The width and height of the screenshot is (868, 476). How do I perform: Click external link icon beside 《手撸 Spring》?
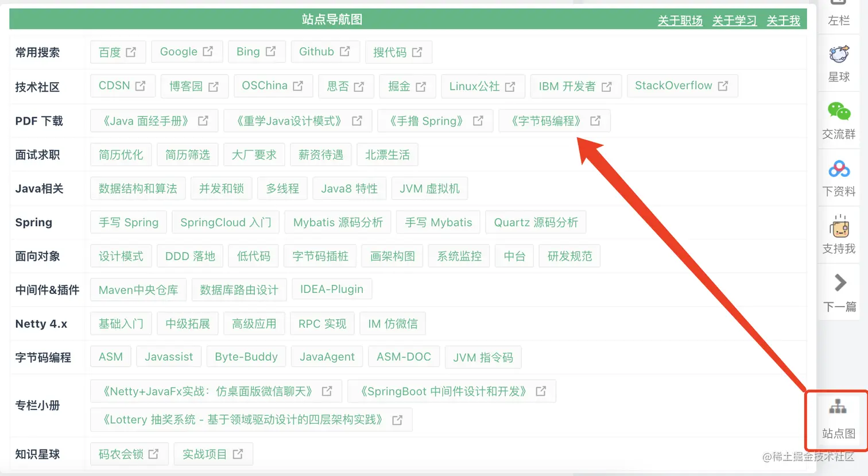coord(478,121)
